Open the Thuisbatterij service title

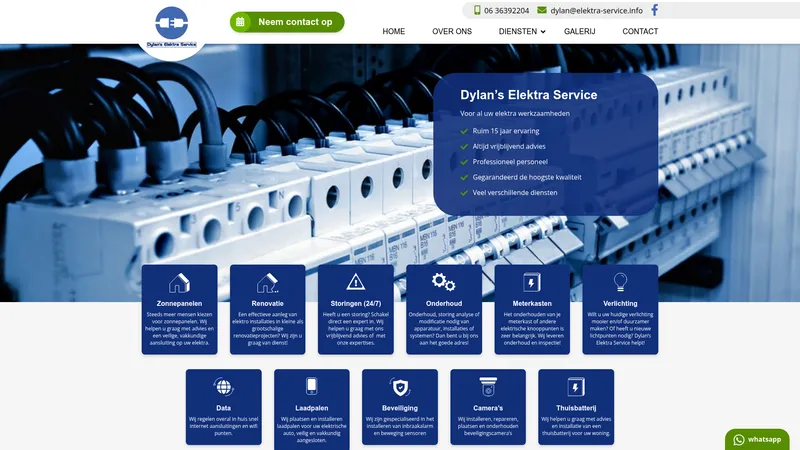tap(576, 408)
